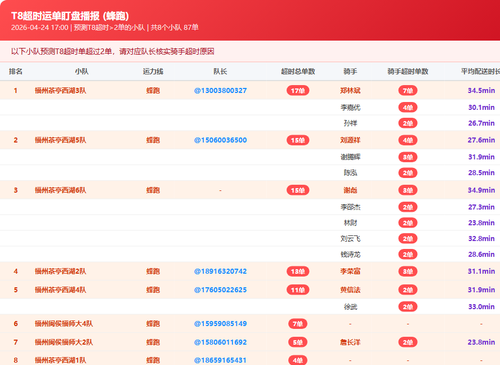Image resolution: width=500 pixels, height=365 pixels.
Task: Select team name 福州闽侯福师大4队
Action: point(64,324)
